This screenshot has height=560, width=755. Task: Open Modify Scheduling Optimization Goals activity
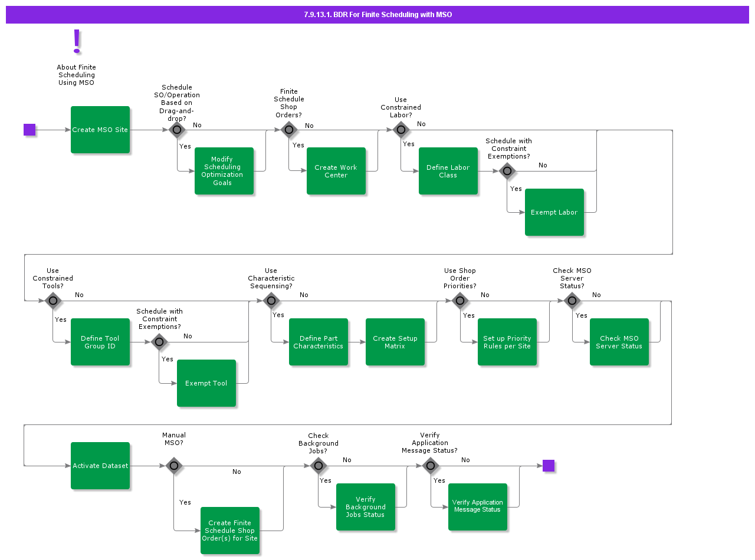[x=224, y=171]
